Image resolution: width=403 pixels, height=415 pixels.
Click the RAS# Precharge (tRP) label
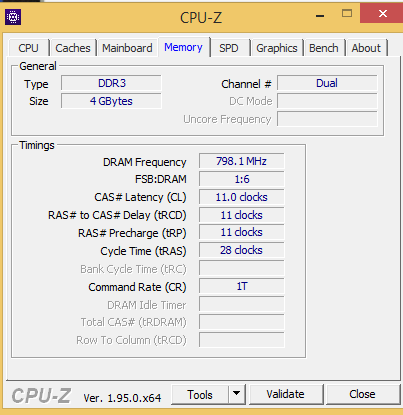[132, 233]
